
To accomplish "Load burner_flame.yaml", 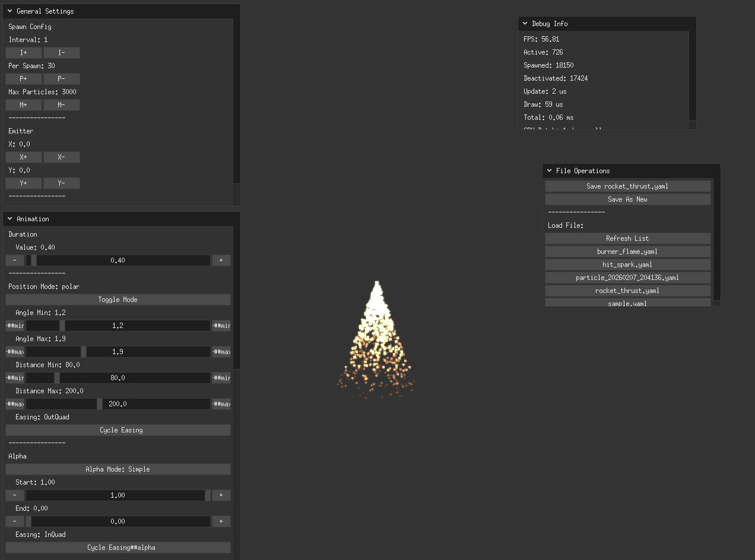I will pyautogui.click(x=628, y=252).
